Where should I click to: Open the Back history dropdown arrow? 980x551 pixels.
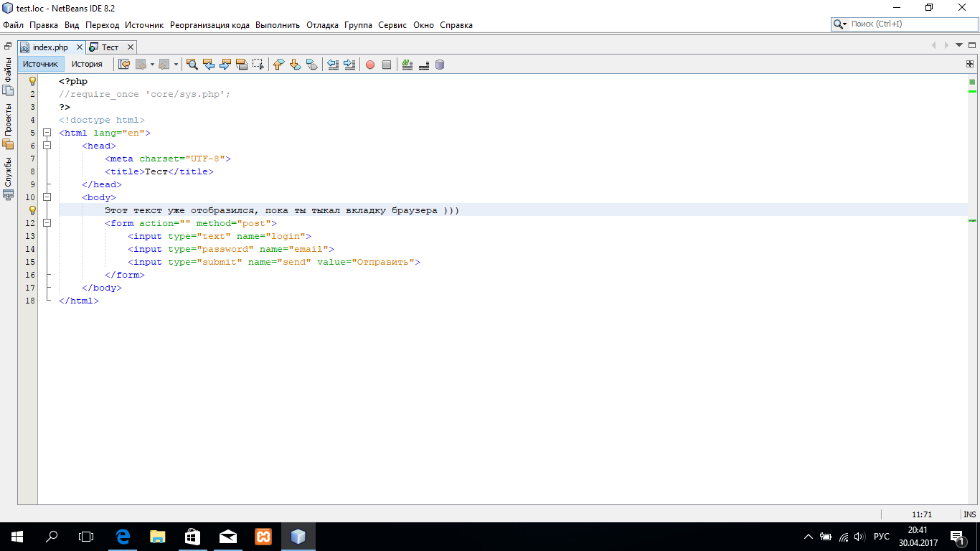click(152, 65)
